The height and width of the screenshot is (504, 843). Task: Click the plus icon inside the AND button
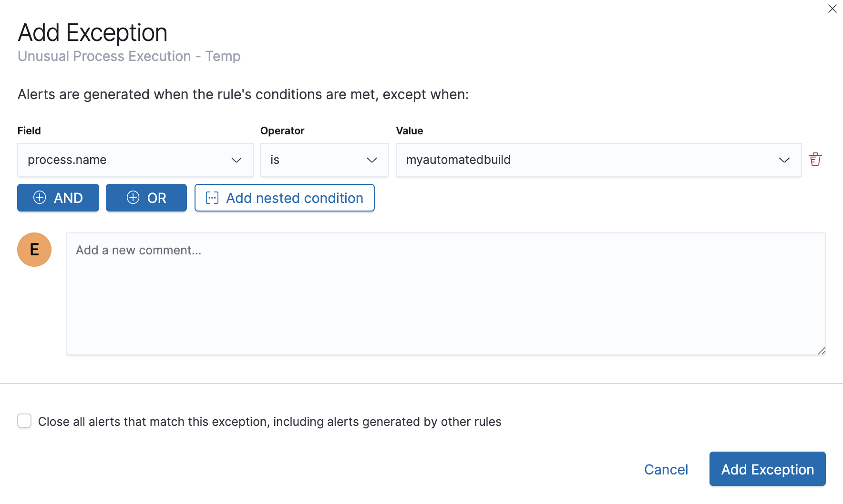[x=40, y=198]
